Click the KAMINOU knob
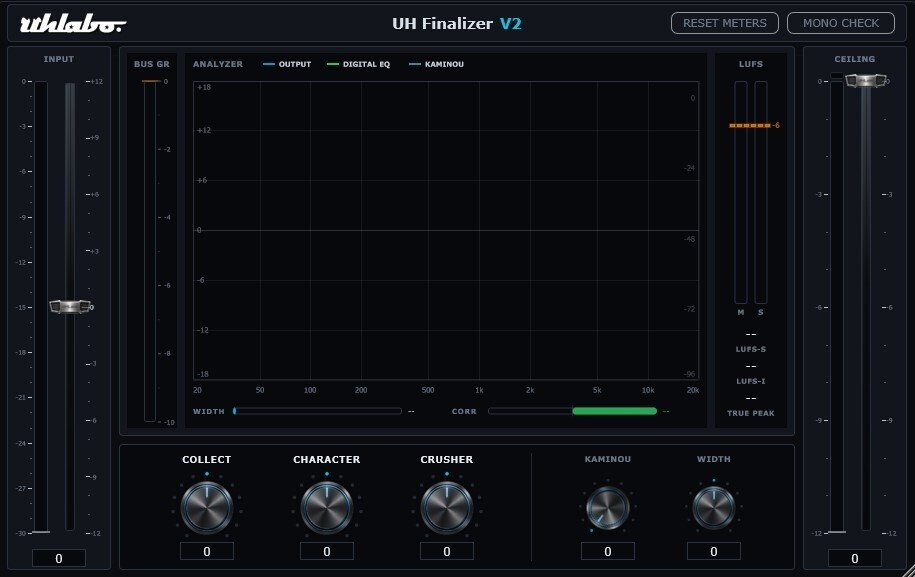 [607, 508]
